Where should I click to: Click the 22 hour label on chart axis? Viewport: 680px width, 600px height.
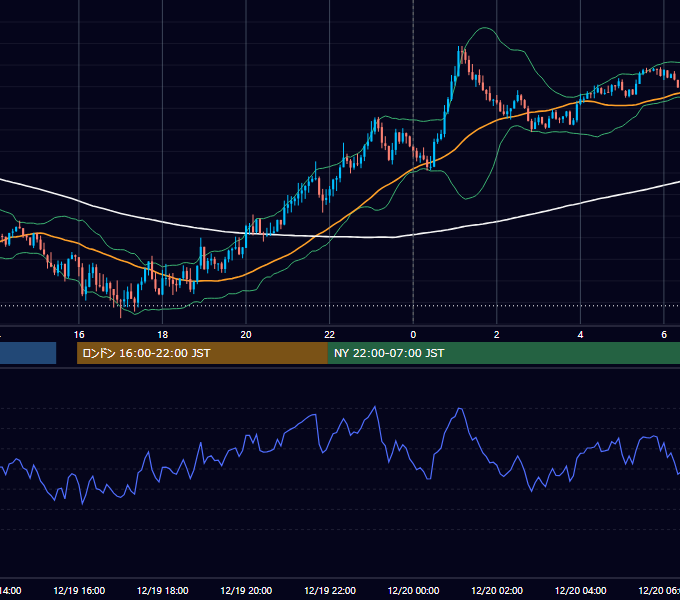330,335
